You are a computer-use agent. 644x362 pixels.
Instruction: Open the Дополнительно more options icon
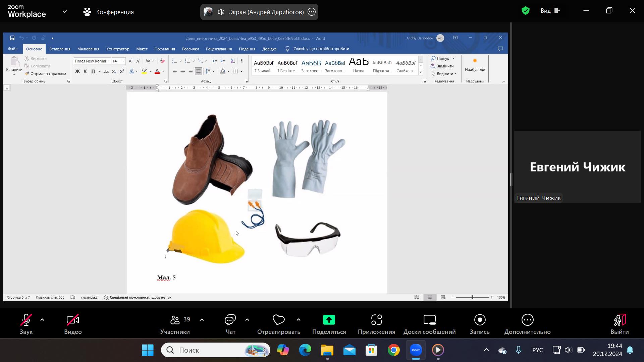[x=527, y=320]
